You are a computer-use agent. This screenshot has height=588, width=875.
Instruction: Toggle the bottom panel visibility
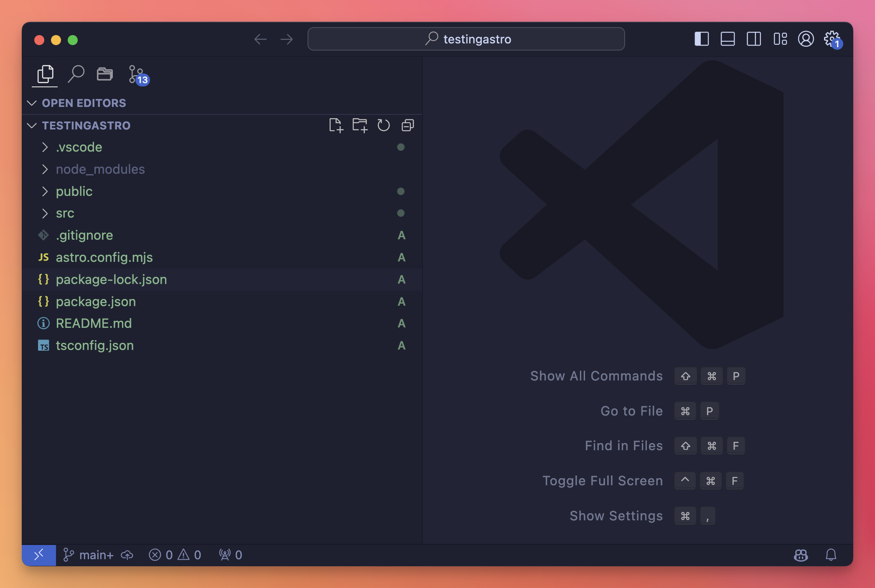[x=727, y=39]
